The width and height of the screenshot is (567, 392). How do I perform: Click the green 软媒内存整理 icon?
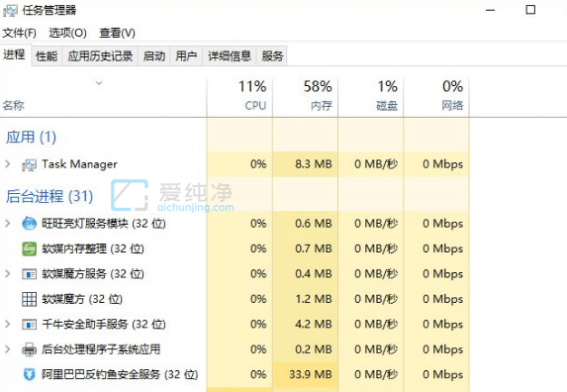pyautogui.click(x=29, y=248)
